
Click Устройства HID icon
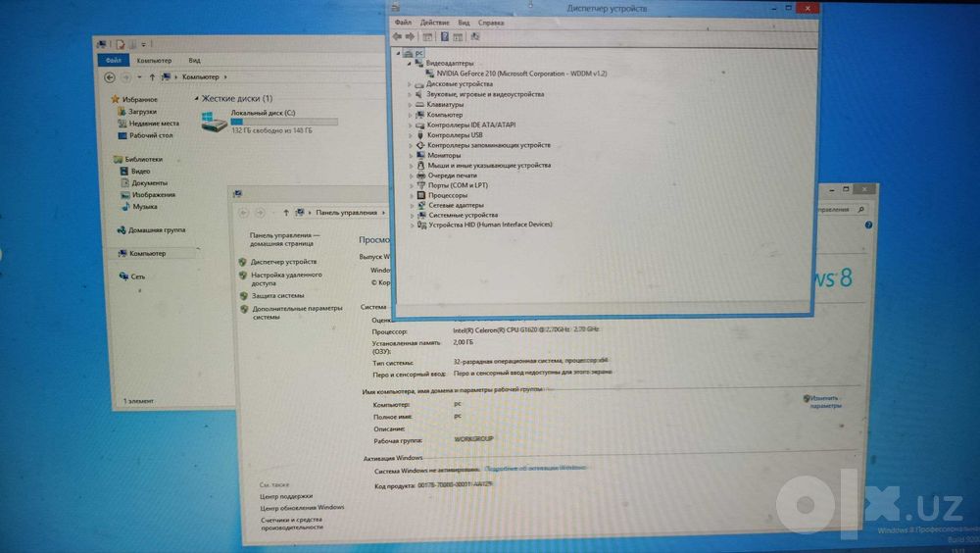(x=421, y=225)
